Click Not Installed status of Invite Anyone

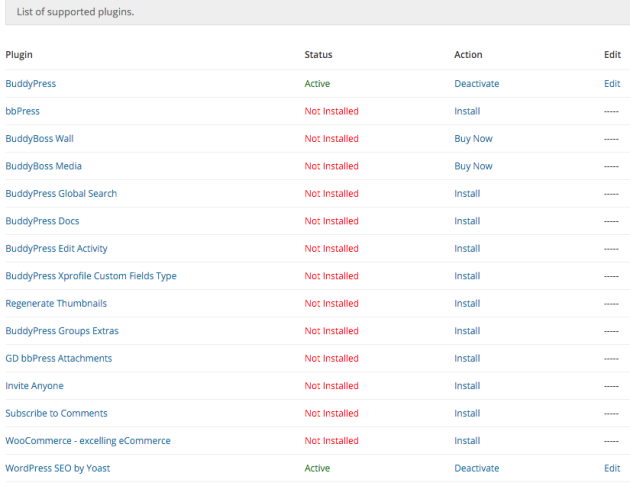click(x=331, y=386)
